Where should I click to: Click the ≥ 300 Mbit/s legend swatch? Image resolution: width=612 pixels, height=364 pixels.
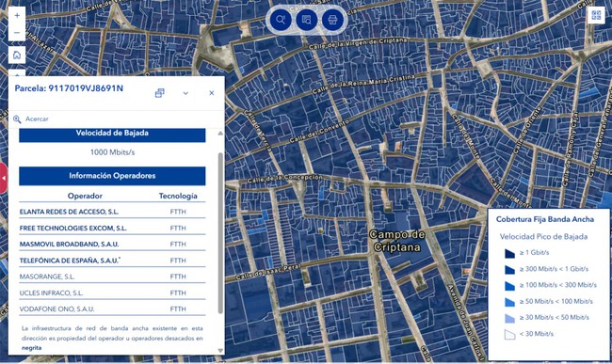tap(509, 270)
